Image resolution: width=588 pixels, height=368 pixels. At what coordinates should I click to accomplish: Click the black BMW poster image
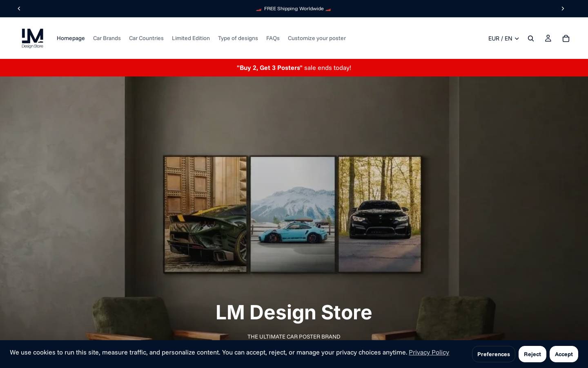click(x=380, y=214)
